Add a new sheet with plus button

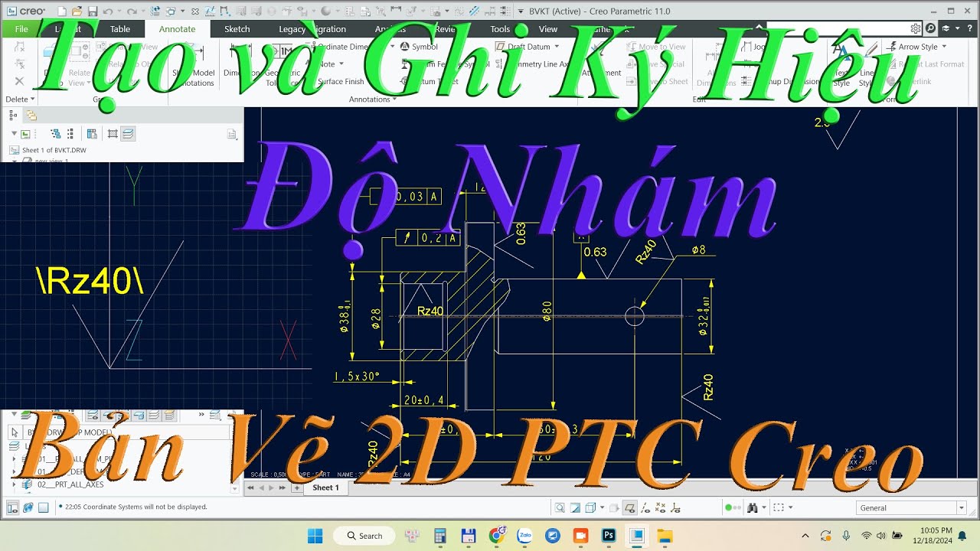[x=297, y=487]
